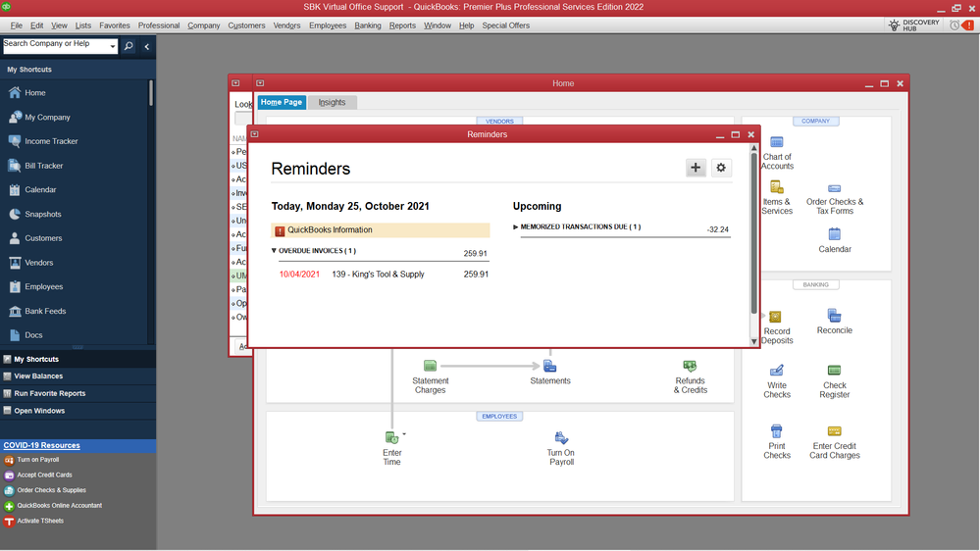This screenshot has width=980, height=551.
Task: Open Snapshots shortcut
Action: click(x=34, y=214)
